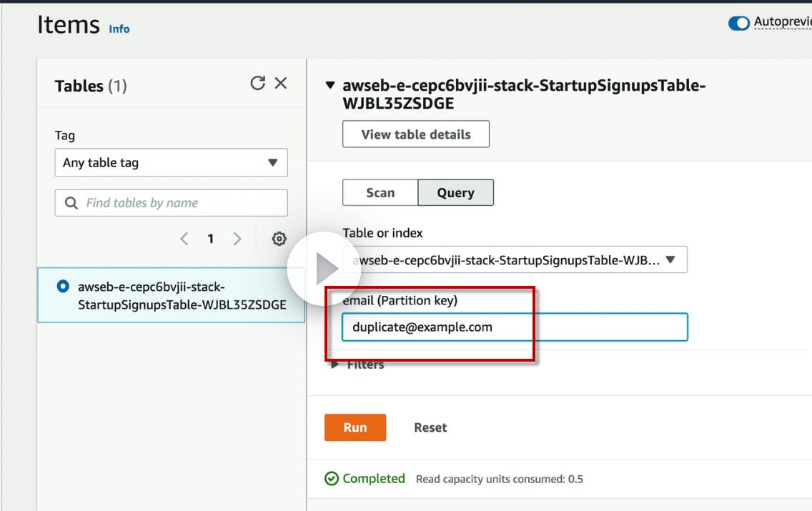
Task: Go to next tables page
Action: point(237,239)
